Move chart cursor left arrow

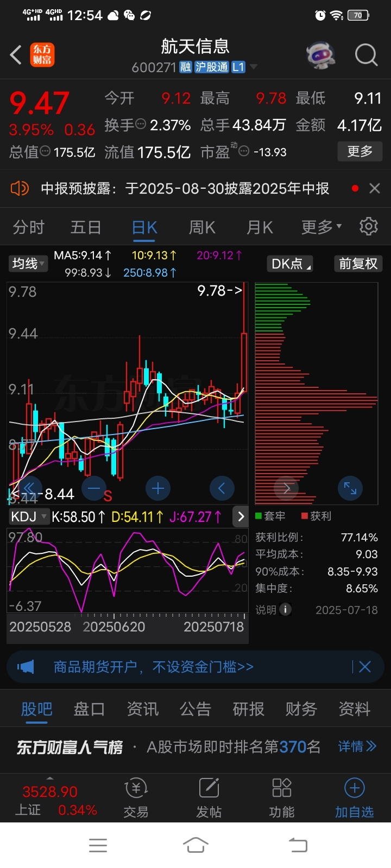coord(222,488)
